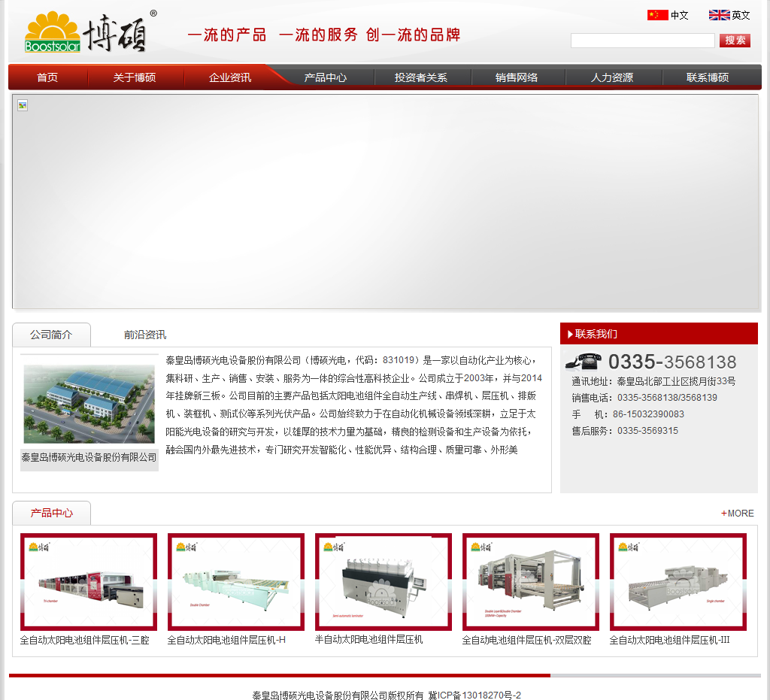Click the 全自动太阳电池组件层压机-III link
770x700 pixels.
point(669,640)
